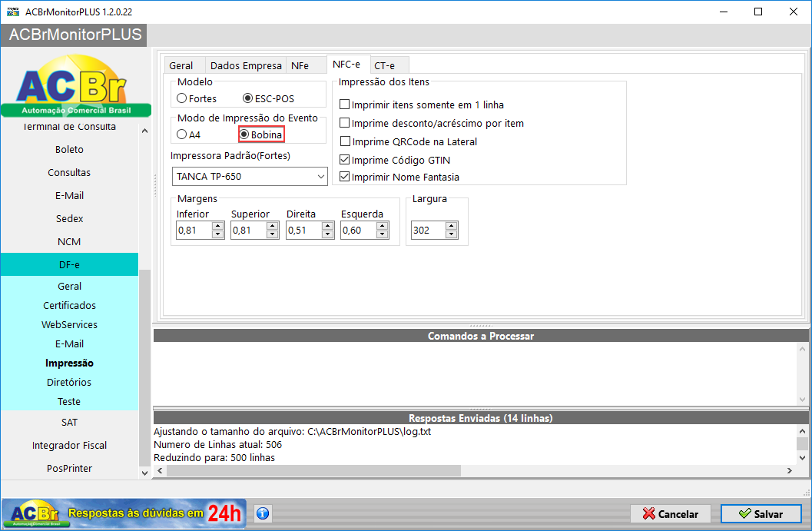Open Terminal de Consulta sidebar item

click(69, 128)
